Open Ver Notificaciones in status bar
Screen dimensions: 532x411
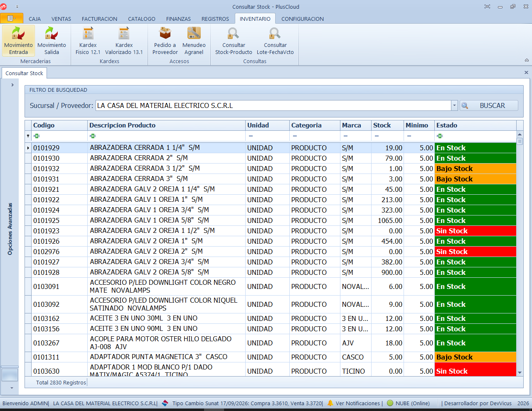357,403
